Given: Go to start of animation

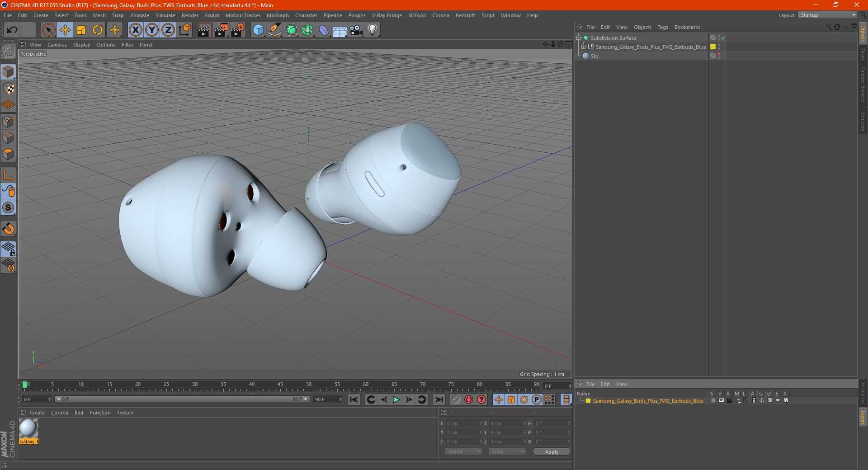Looking at the screenshot, I should pyautogui.click(x=354, y=399).
